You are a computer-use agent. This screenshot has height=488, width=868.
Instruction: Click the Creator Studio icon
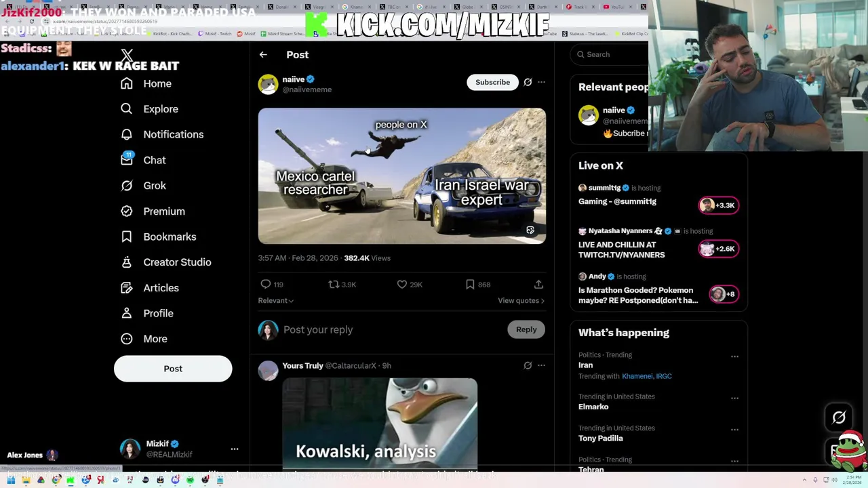[127, 262]
